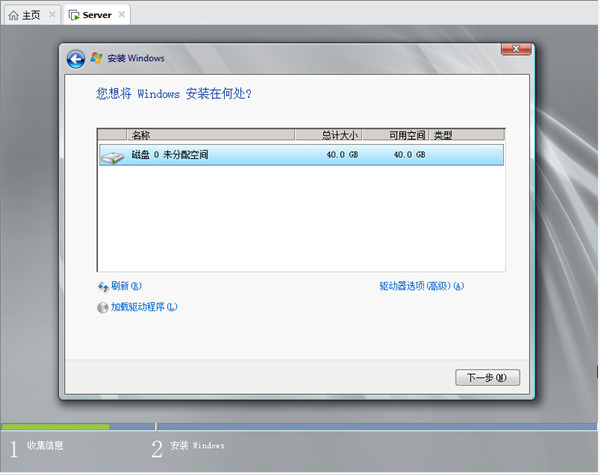Close the Server tab
This screenshot has width=600, height=475.
[x=122, y=15]
